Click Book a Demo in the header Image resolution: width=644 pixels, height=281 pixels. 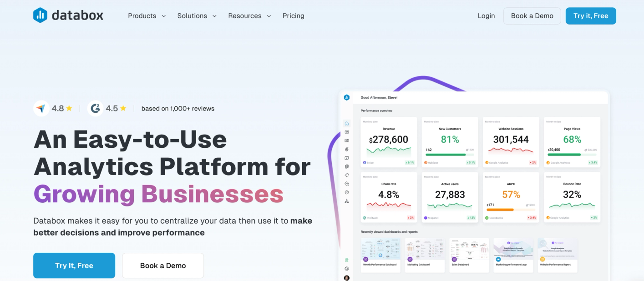(x=532, y=16)
